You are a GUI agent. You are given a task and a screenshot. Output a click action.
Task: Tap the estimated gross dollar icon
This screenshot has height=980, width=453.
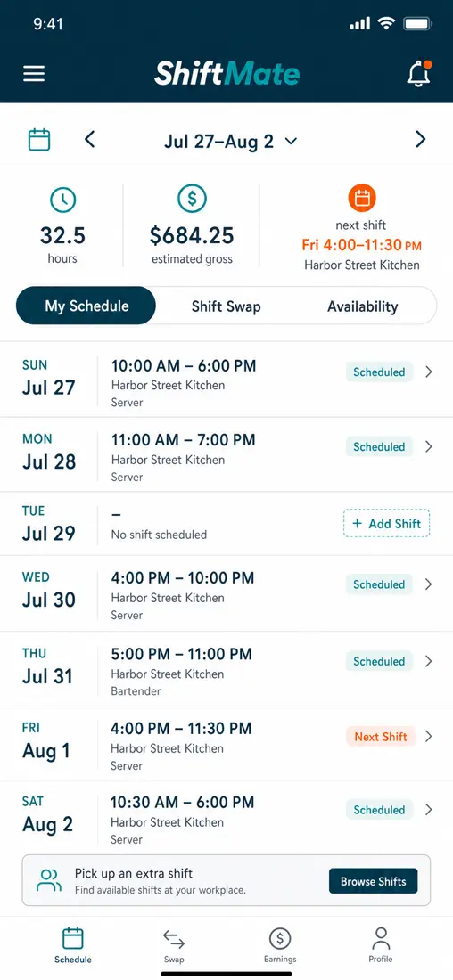(192, 200)
